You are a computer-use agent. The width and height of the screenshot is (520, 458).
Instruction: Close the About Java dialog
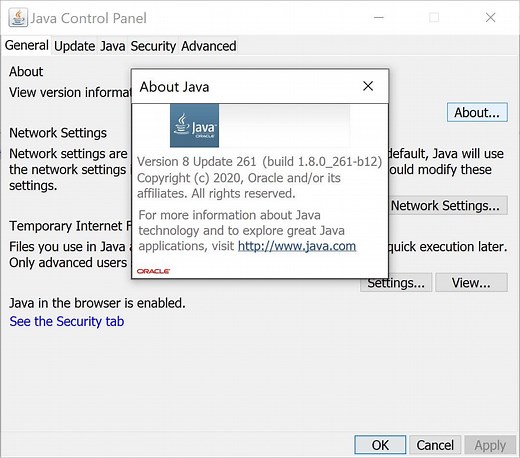pyautogui.click(x=368, y=86)
